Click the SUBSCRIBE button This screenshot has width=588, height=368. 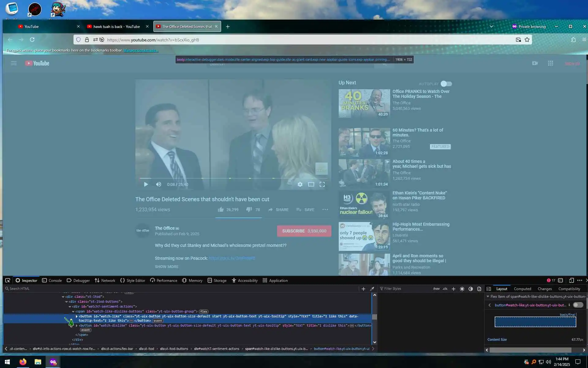point(304,231)
